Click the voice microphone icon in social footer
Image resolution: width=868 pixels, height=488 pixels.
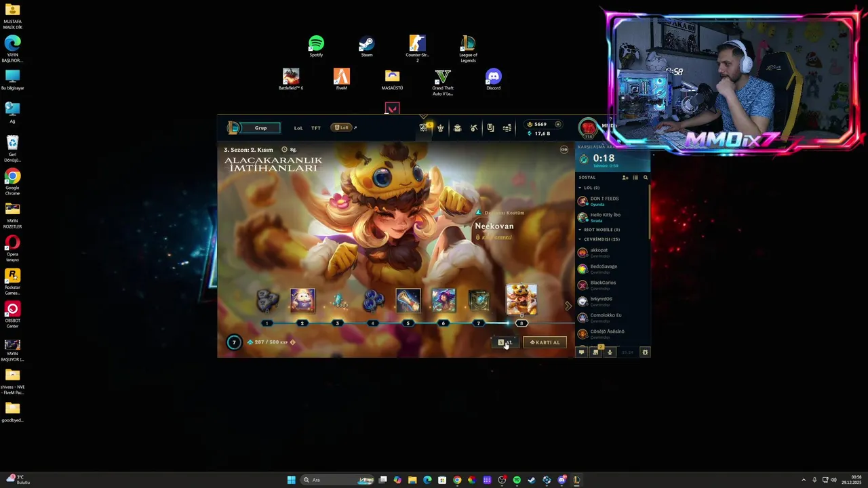tap(610, 352)
